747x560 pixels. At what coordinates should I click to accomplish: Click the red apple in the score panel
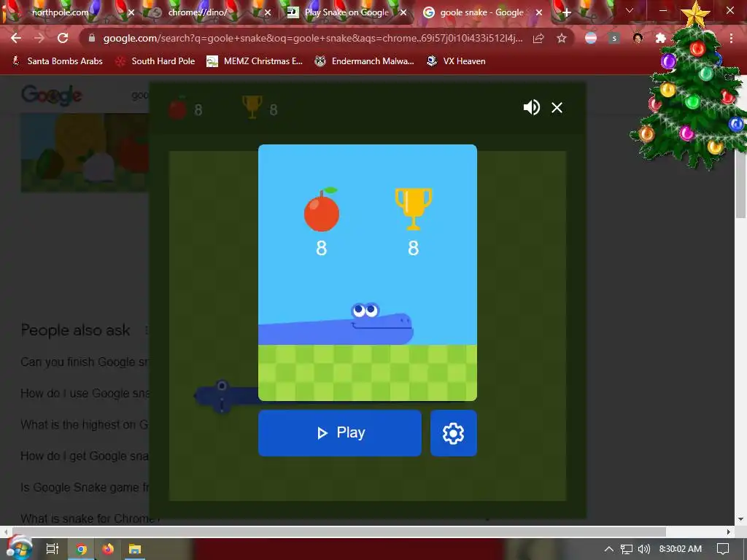pos(322,210)
